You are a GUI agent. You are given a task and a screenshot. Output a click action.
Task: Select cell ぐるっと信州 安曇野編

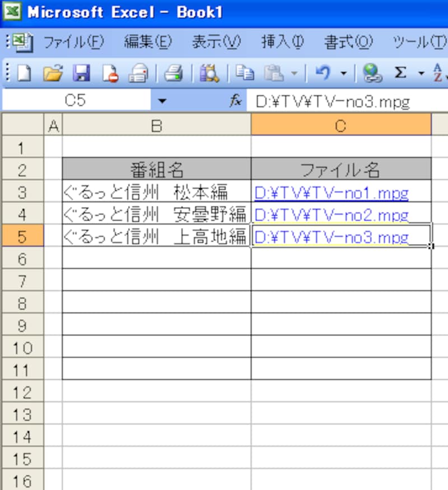click(156, 213)
